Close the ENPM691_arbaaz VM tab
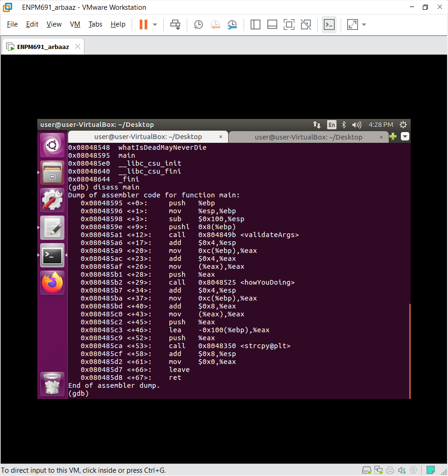This screenshot has height=476, width=448. click(77, 47)
